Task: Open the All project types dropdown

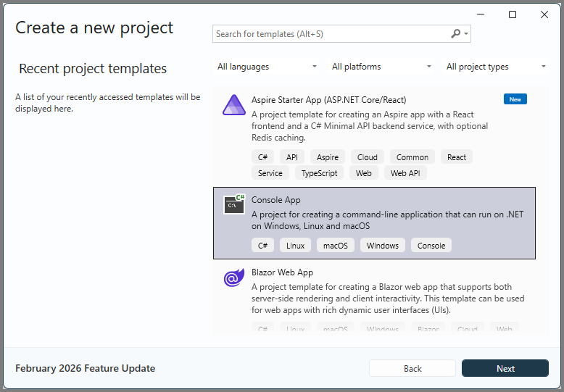Action: click(x=496, y=67)
